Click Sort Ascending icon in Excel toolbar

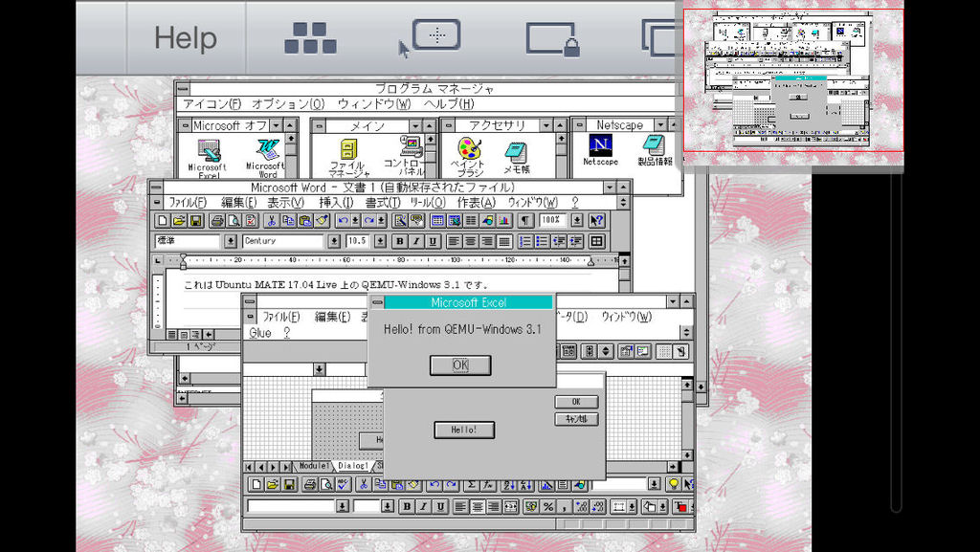tap(509, 485)
